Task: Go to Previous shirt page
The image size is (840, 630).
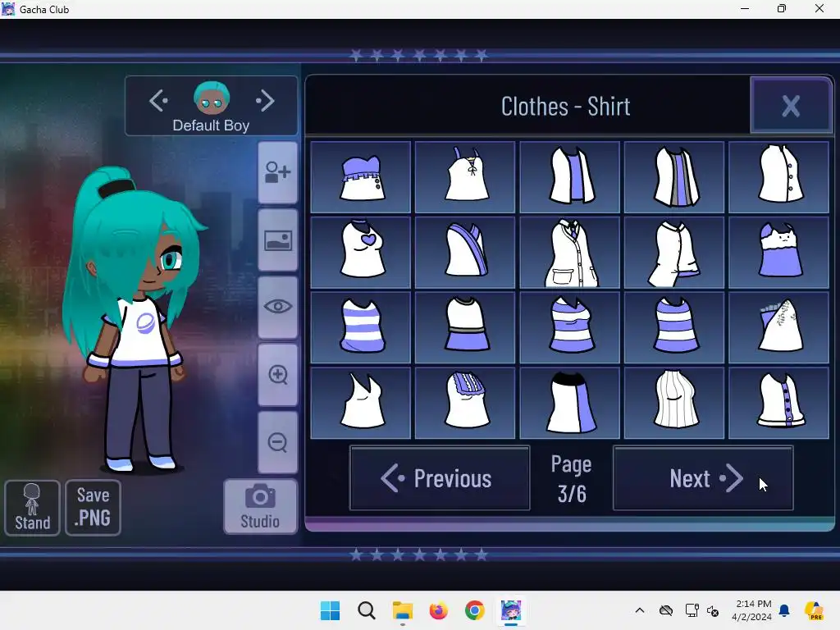Action: coord(440,478)
